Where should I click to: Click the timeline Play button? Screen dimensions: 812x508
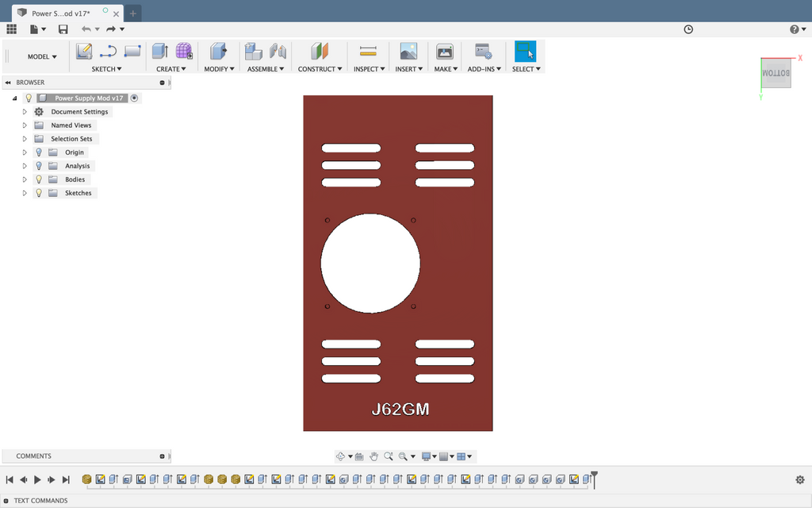[37, 480]
